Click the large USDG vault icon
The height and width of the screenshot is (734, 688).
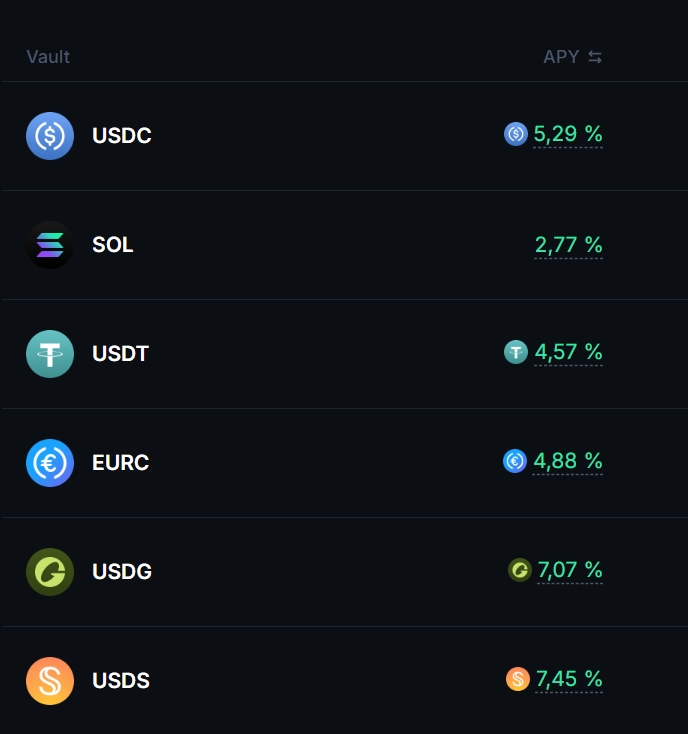pos(50,572)
